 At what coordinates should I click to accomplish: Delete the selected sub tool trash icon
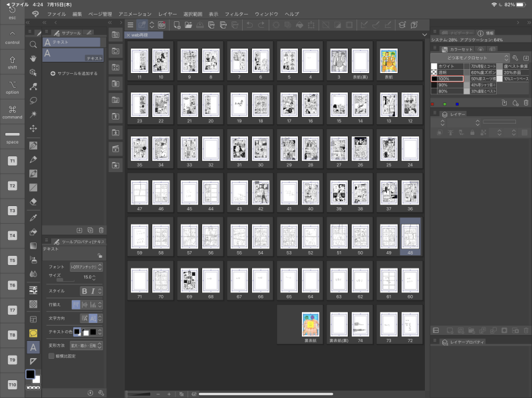[101, 230]
